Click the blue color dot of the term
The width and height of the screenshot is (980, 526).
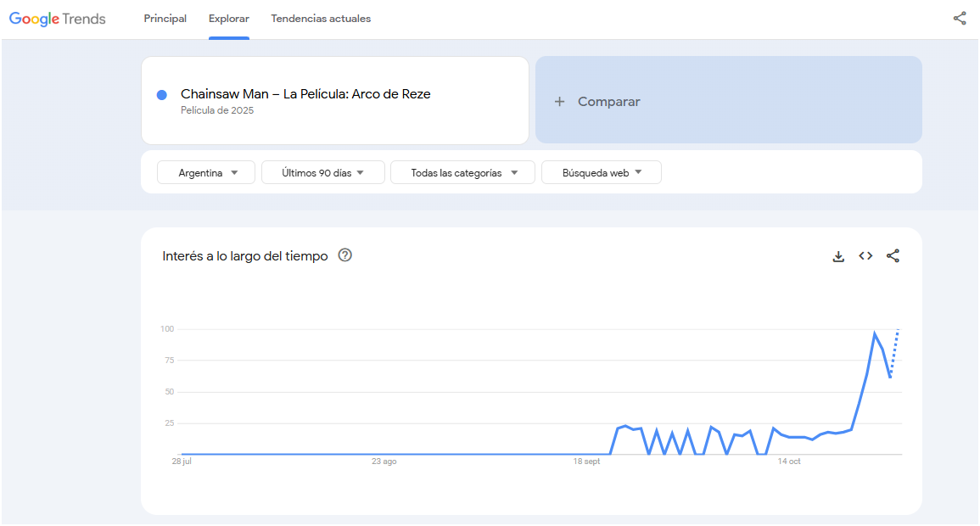tap(162, 95)
